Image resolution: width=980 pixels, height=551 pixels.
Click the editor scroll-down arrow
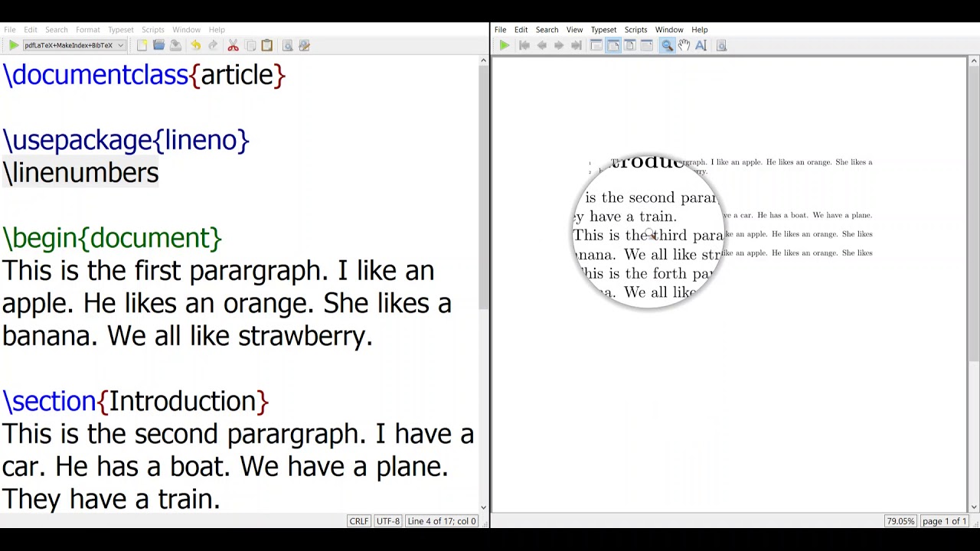pyautogui.click(x=483, y=507)
